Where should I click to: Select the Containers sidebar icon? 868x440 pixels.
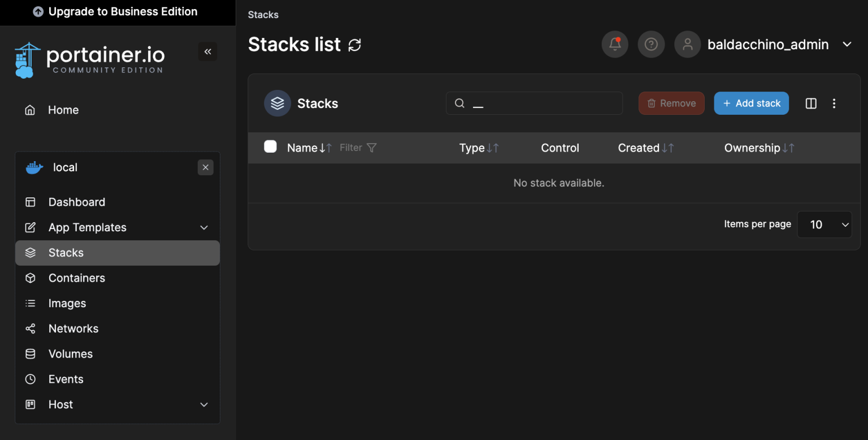click(31, 278)
